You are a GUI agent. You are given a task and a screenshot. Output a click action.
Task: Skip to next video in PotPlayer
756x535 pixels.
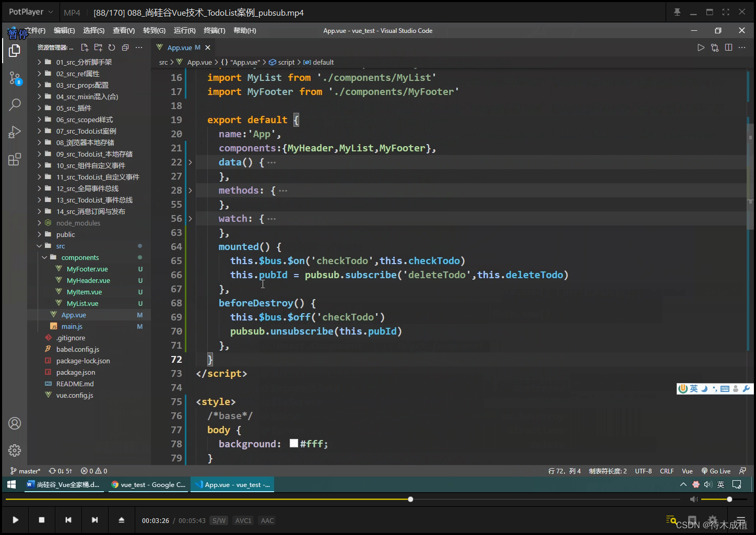95,520
